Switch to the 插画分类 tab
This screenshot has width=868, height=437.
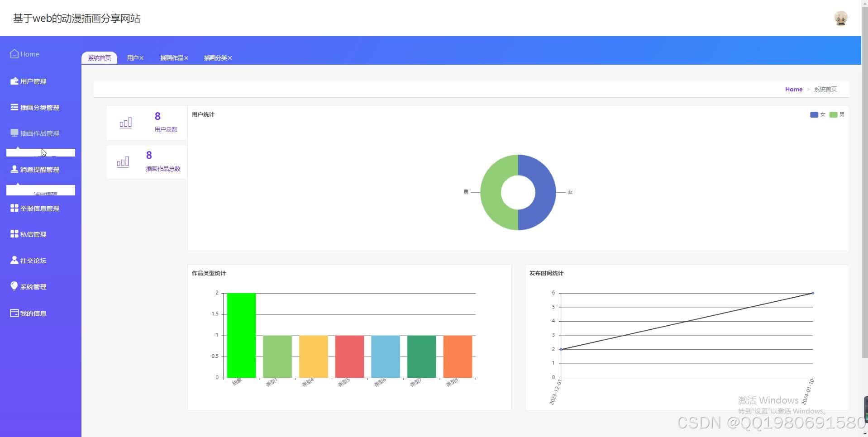215,58
